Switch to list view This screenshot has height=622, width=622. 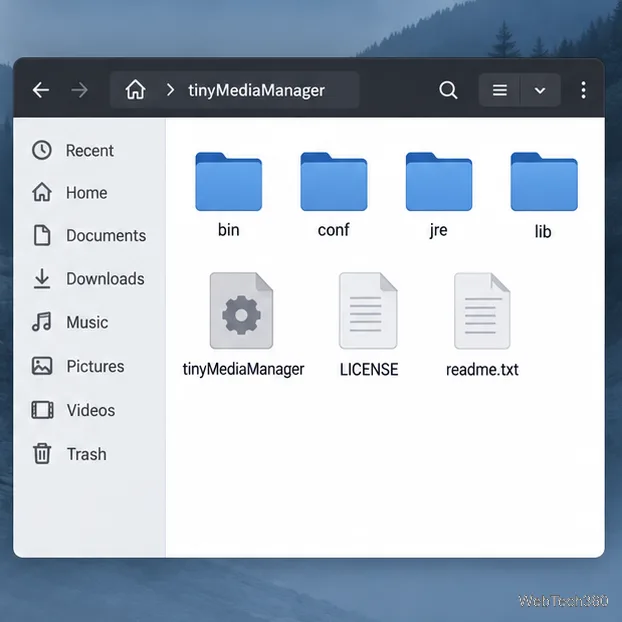(x=499, y=90)
